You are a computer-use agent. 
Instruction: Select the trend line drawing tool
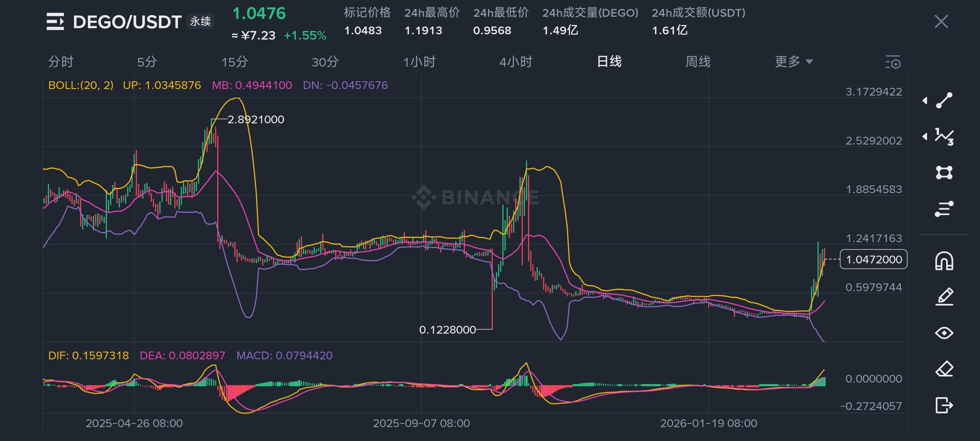[x=944, y=100]
